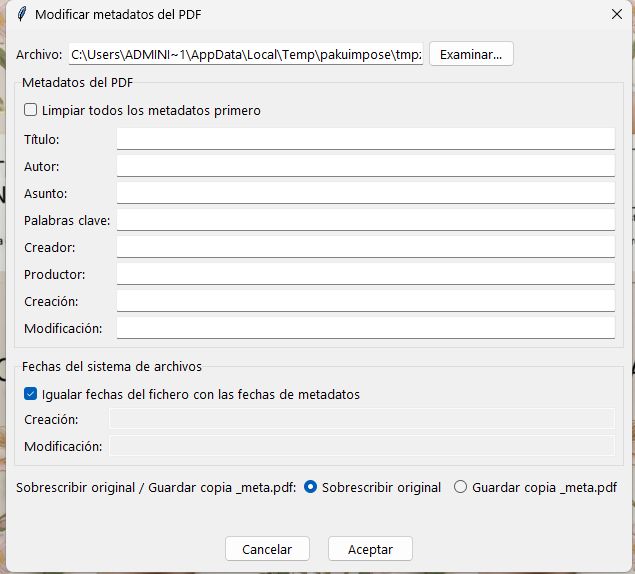Click the disabled file system Modificación field
The image size is (635, 574).
pyautogui.click(x=362, y=446)
